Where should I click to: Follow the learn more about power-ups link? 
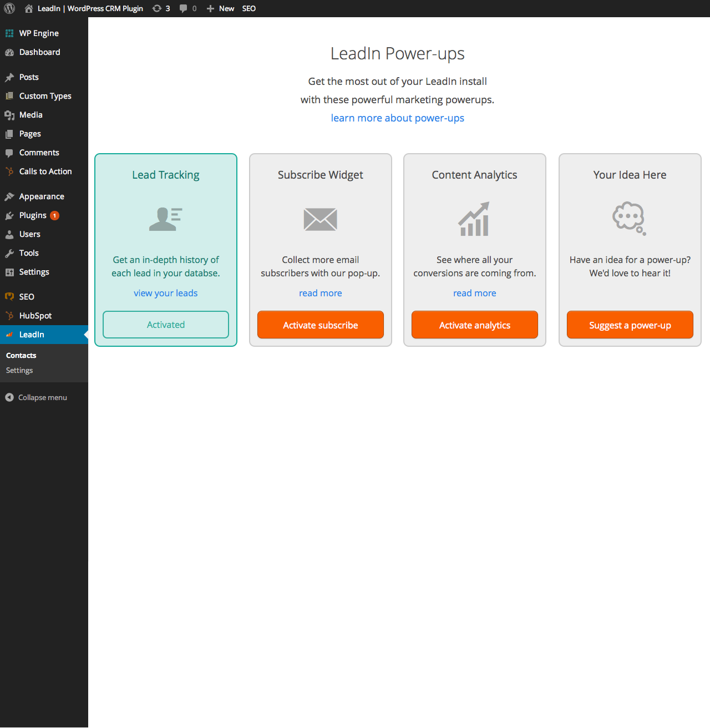click(397, 118)
